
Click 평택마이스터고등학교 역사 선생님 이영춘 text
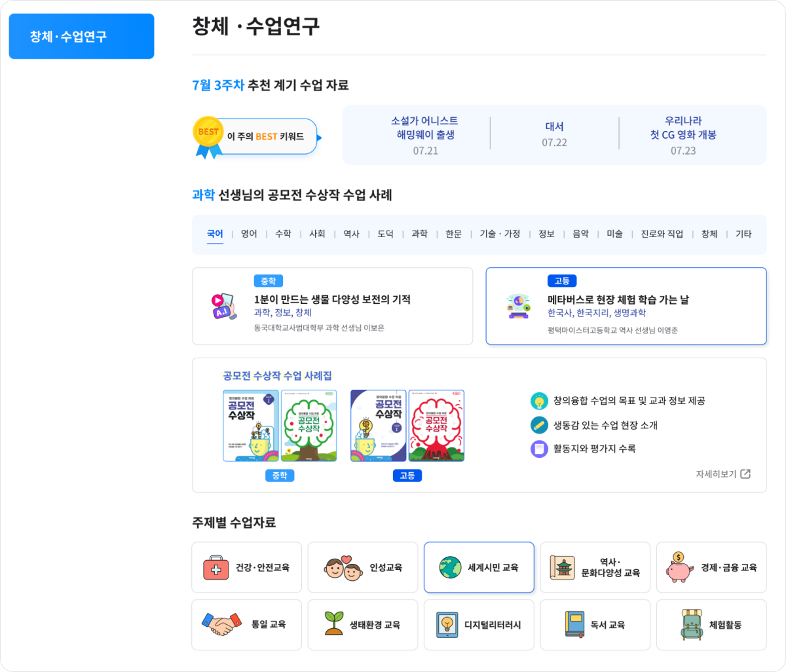coord(613,330)
